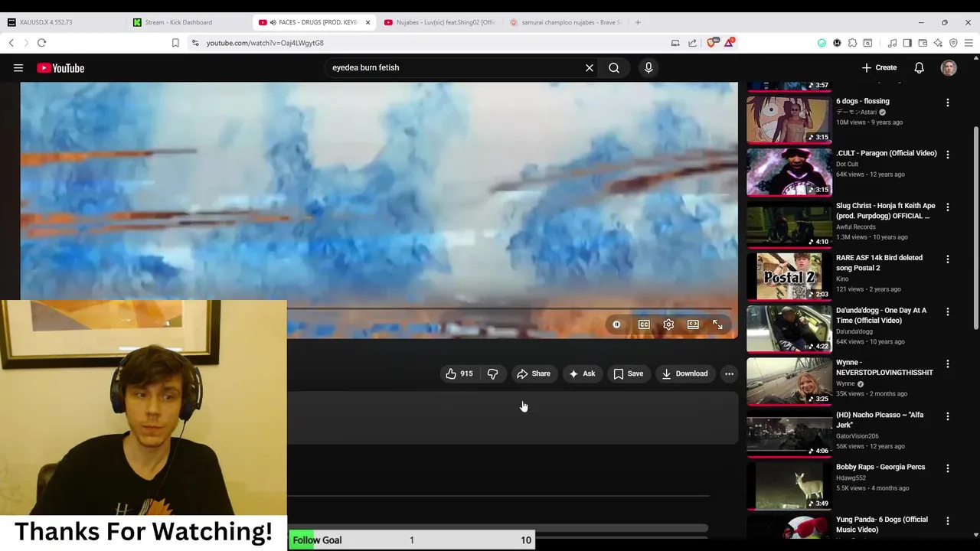This screenshot has height=551, width=980.
Task: Toggle closed captions on the video
Action: pos(644,324)
